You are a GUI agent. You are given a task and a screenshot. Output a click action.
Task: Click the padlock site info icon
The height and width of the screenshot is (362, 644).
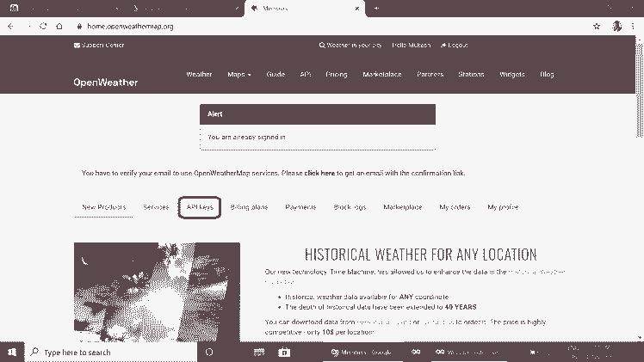pyautogui.click(x=79, y=27)
